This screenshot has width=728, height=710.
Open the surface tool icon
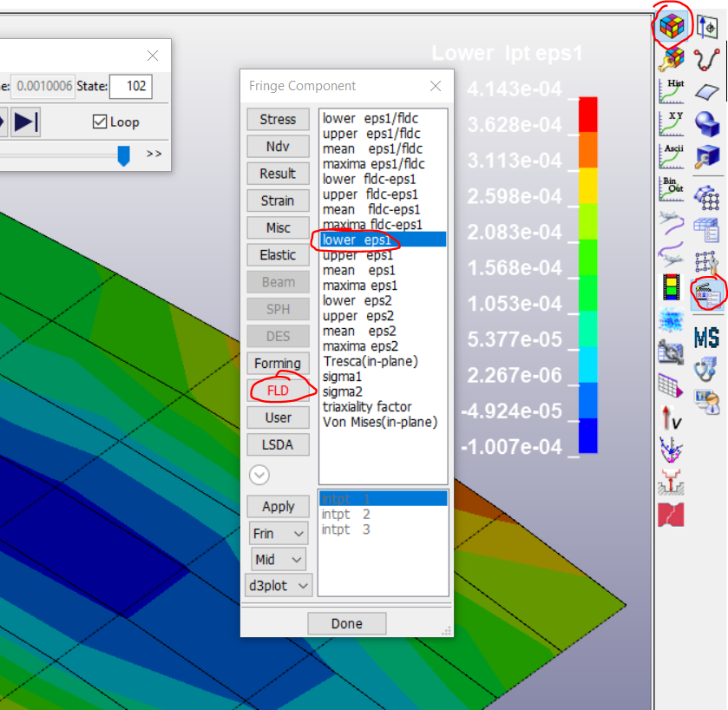[707, 91]
